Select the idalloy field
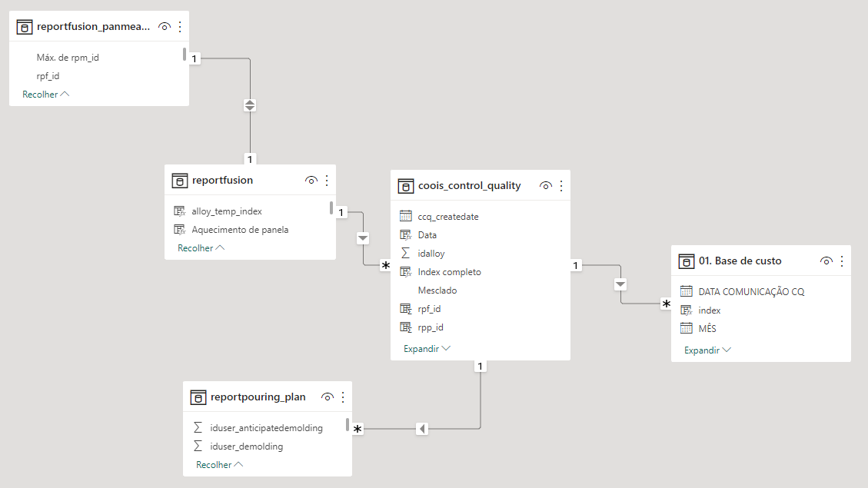This screenshot has height=488, width=868. [431, 254]
